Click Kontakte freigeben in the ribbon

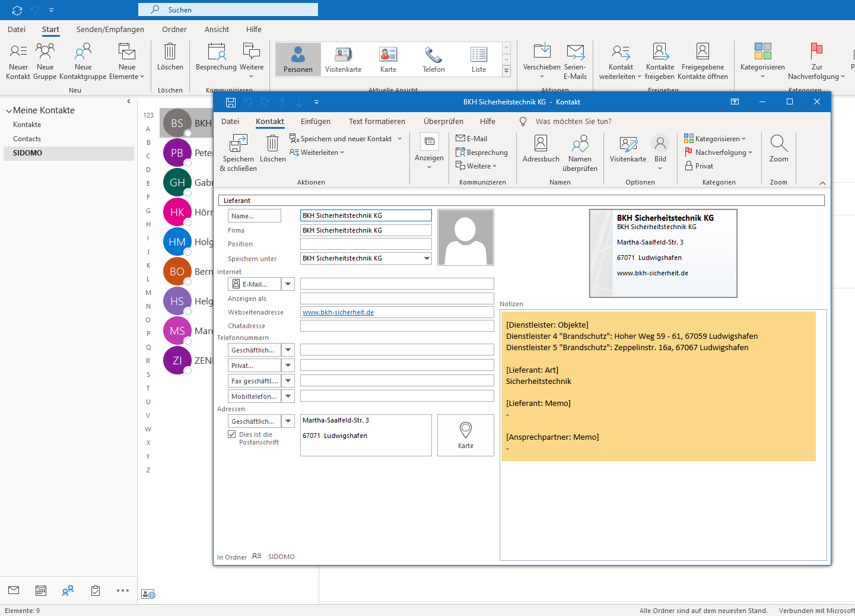tap(660, 61)
